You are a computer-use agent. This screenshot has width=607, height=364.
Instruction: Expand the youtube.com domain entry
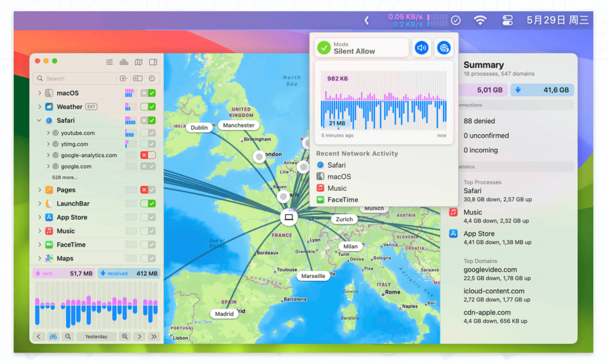tap(48, 133)
